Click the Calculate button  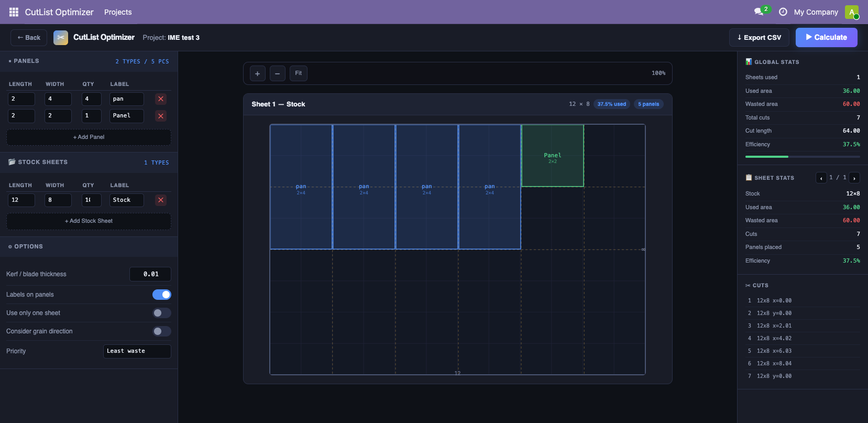tap(827, 37)
